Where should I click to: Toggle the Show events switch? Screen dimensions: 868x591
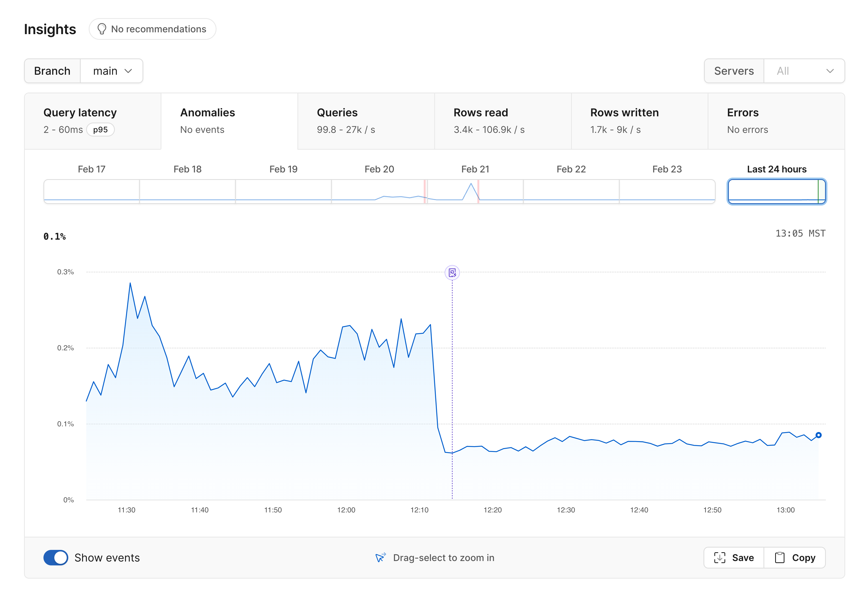coord(56,557)
